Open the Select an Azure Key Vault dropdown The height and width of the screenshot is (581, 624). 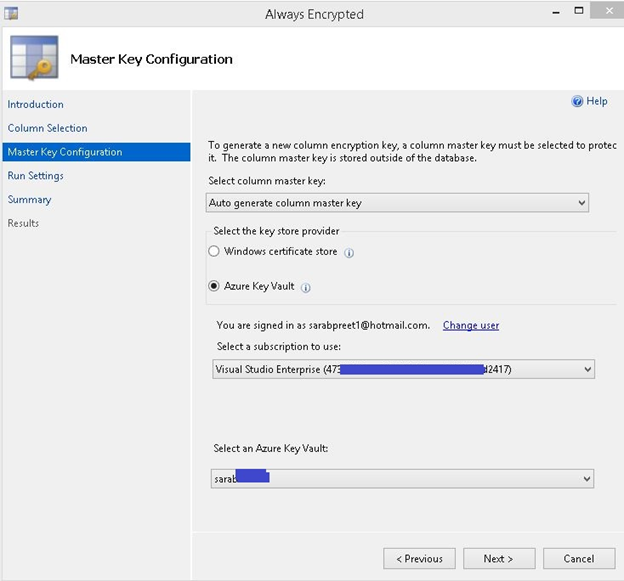pos(402,479)
